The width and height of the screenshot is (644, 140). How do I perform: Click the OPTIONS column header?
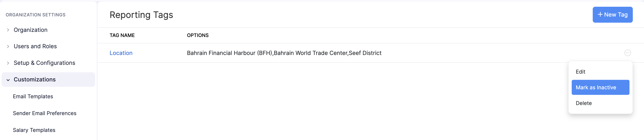click(198, 36)
